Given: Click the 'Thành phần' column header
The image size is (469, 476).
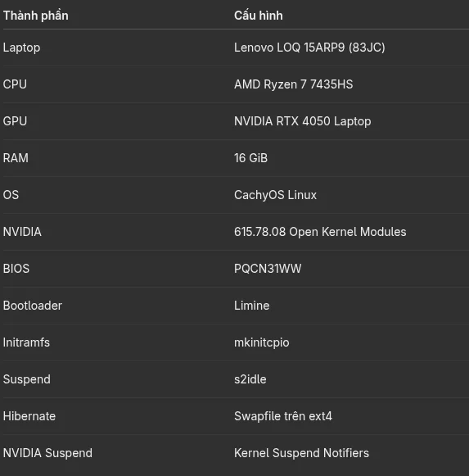Looking at the screenshot, I should (36, 16).
